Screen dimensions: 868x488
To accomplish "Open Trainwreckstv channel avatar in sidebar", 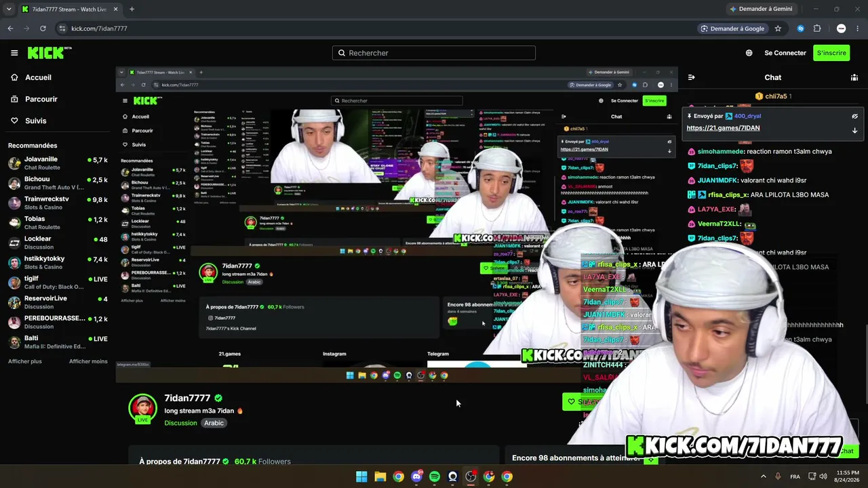I will [14, 203].
